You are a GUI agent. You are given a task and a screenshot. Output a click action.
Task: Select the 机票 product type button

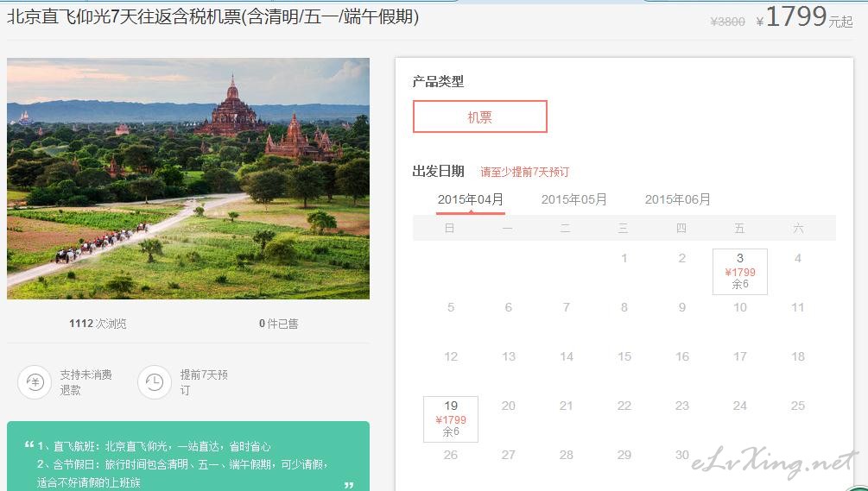pyautogui.click(x=480, y=116)
